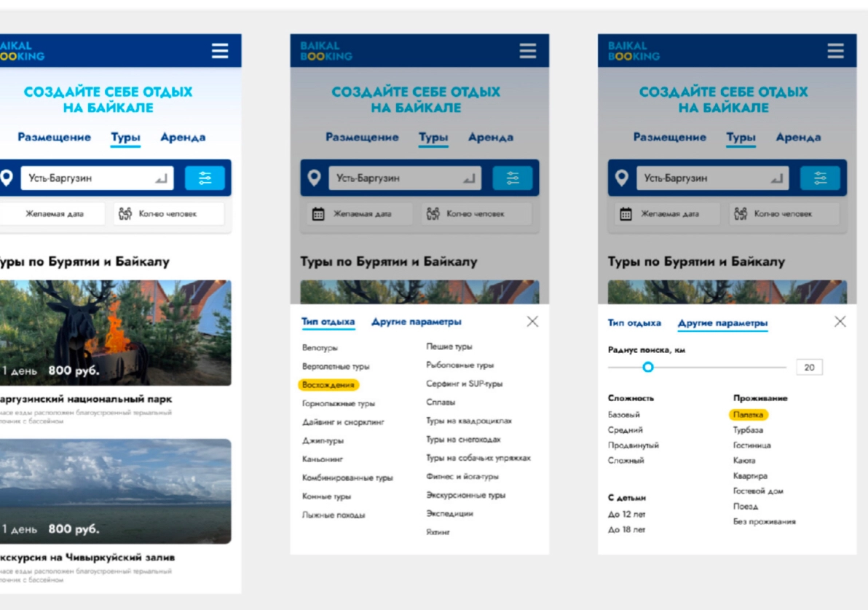868x610 pixels.
Task: Select Турбаза accommodation option
Action: tap(748, 430)
